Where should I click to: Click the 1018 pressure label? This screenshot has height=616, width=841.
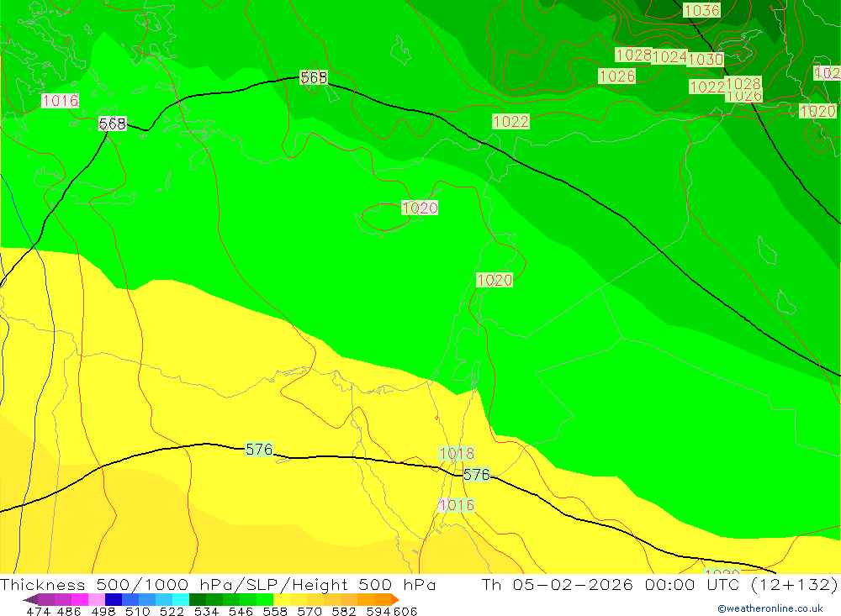[x=457, y=454]
